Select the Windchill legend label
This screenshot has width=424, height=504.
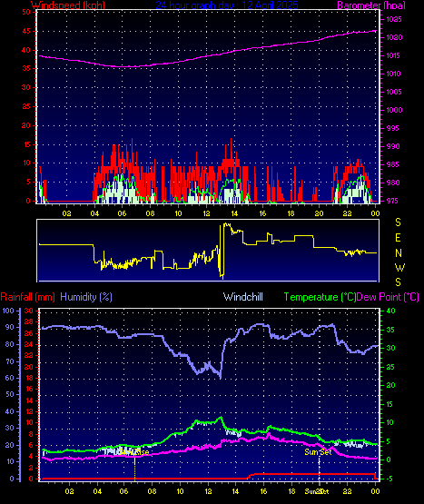point(243,297)
